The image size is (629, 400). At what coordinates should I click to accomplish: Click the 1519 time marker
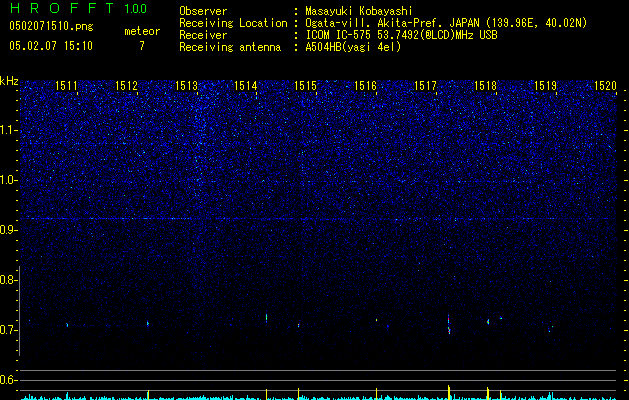pyautogui.click(x=546, y=86)
